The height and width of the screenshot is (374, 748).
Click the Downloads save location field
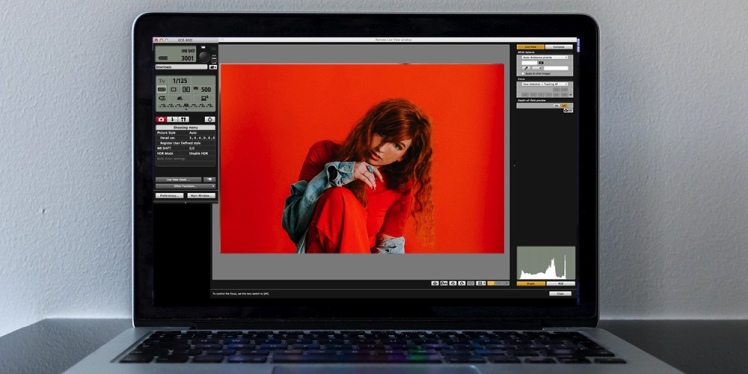[181, 67]
